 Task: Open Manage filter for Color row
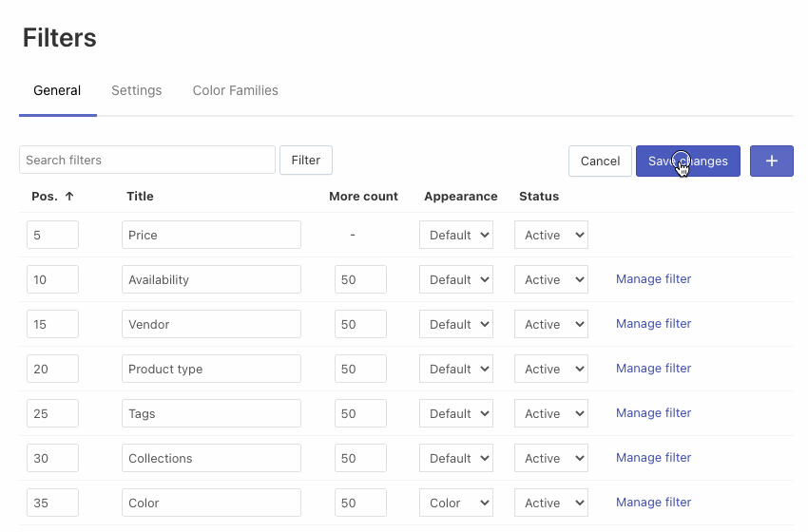pyautogui.click(x=653, y=503)
